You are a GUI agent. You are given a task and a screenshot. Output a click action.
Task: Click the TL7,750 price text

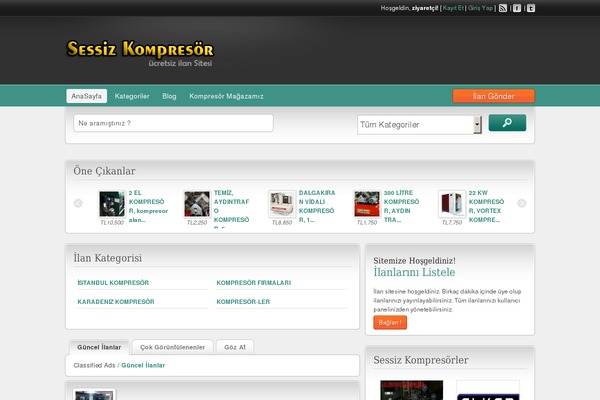[452, 222]
